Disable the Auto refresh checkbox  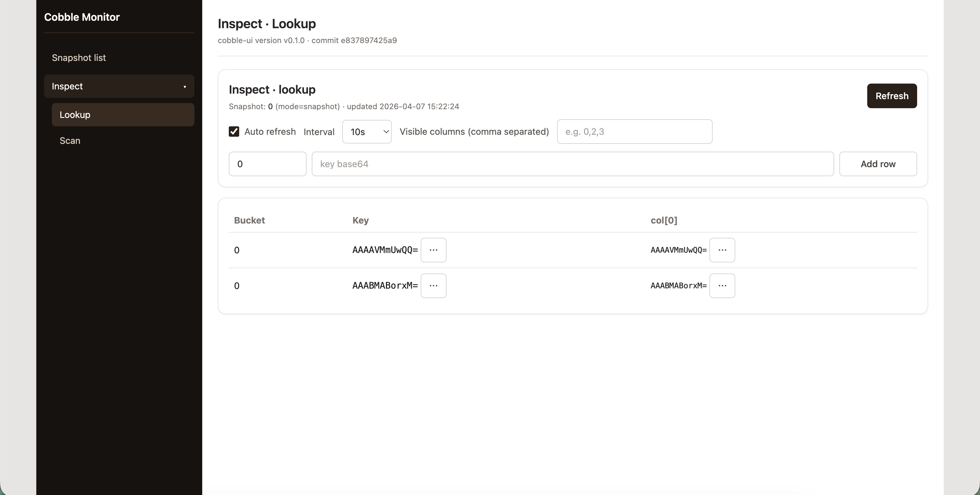tap(234, 132)
